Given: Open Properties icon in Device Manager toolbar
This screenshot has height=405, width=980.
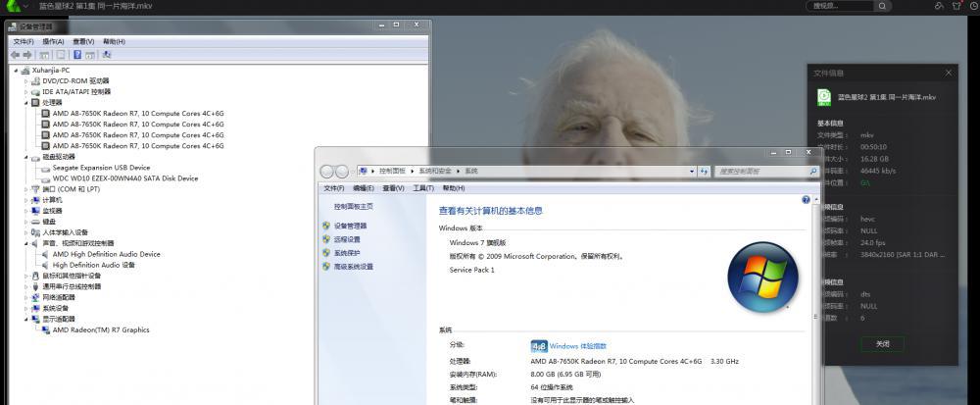Looking at the screenshot, I should tap(61, 55).
